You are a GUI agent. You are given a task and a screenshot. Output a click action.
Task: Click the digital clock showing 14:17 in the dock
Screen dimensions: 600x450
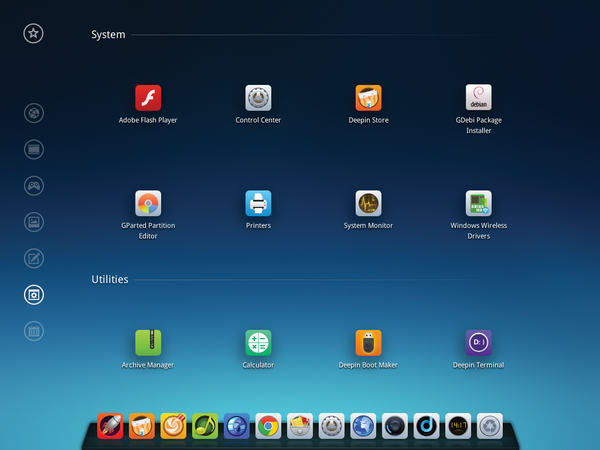tap(458, 426)
